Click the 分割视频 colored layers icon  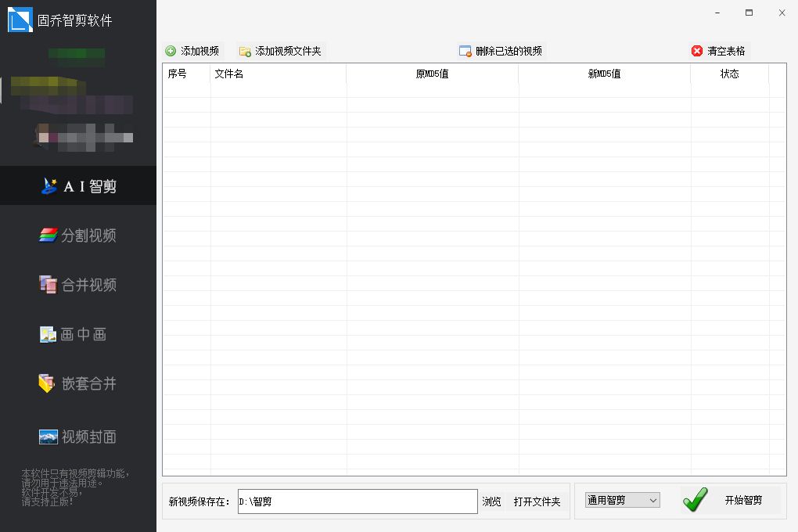[x=49, y=235]
